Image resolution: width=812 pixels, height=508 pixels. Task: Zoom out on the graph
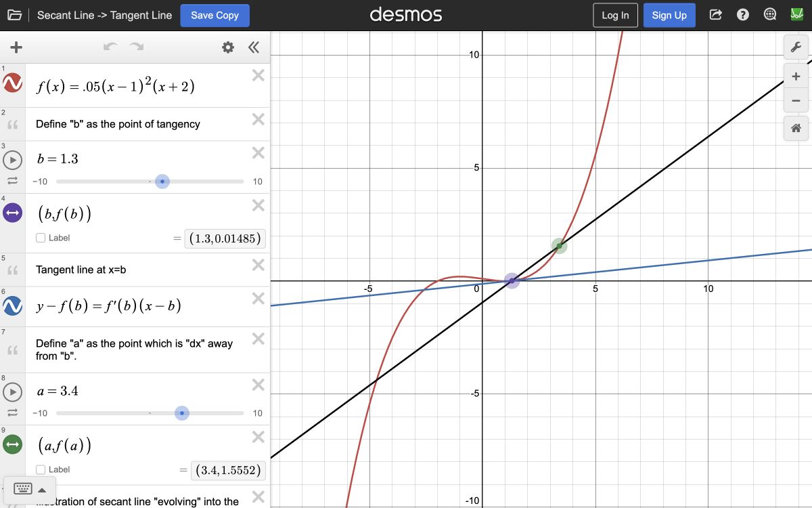(796, 101)
